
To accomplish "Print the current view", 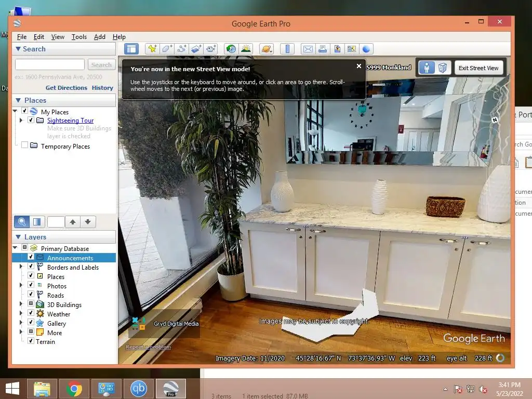I will coord(322,49).
